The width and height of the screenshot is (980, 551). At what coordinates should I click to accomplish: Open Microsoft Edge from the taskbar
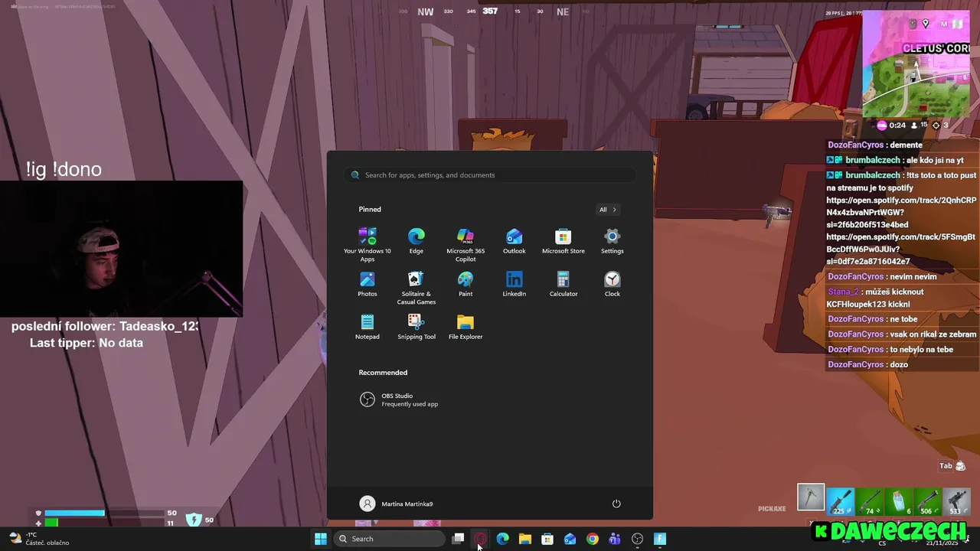click(x=502, y=539)
